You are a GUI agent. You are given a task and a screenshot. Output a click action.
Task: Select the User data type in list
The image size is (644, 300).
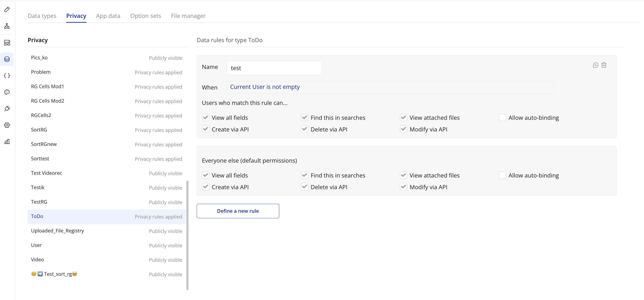click(36, 245)
